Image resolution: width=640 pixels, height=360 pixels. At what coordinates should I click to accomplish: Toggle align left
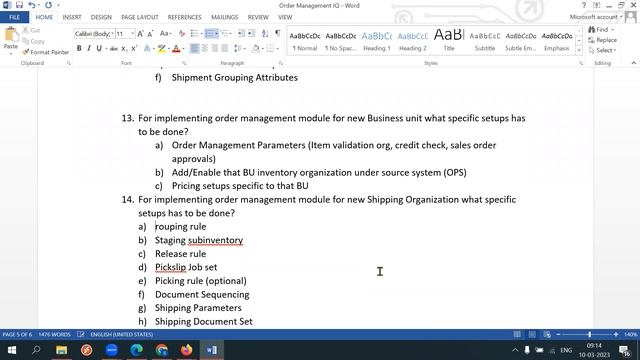point(195,49)
